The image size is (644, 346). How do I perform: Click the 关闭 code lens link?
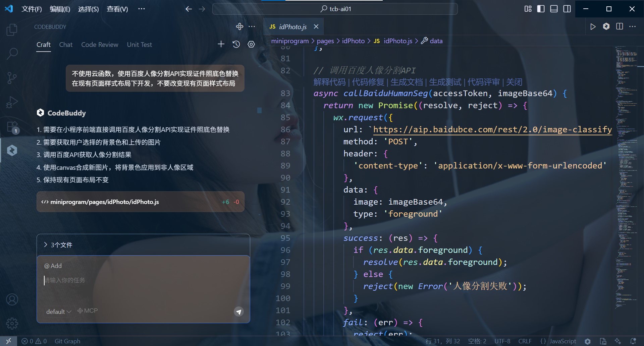[514, 82]
